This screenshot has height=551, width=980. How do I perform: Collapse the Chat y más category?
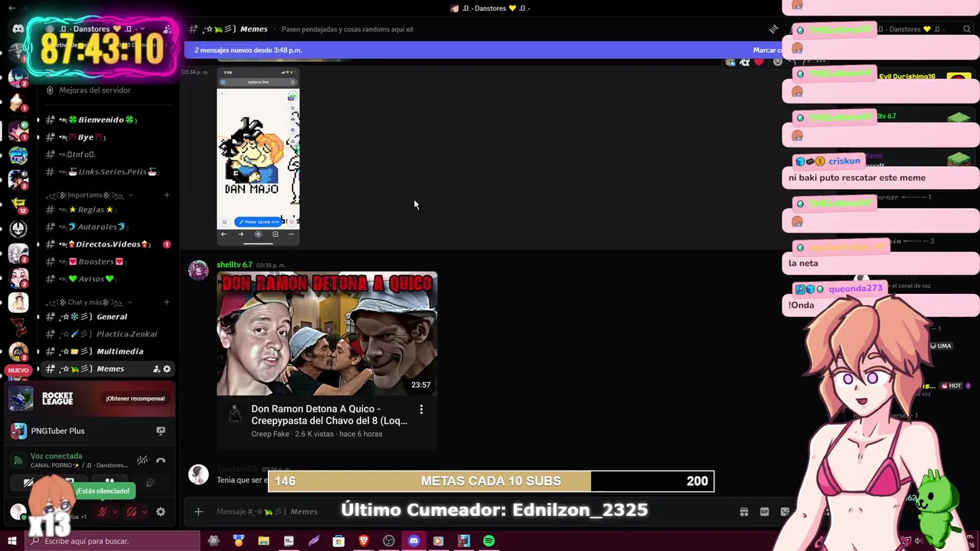pos(89,302)
